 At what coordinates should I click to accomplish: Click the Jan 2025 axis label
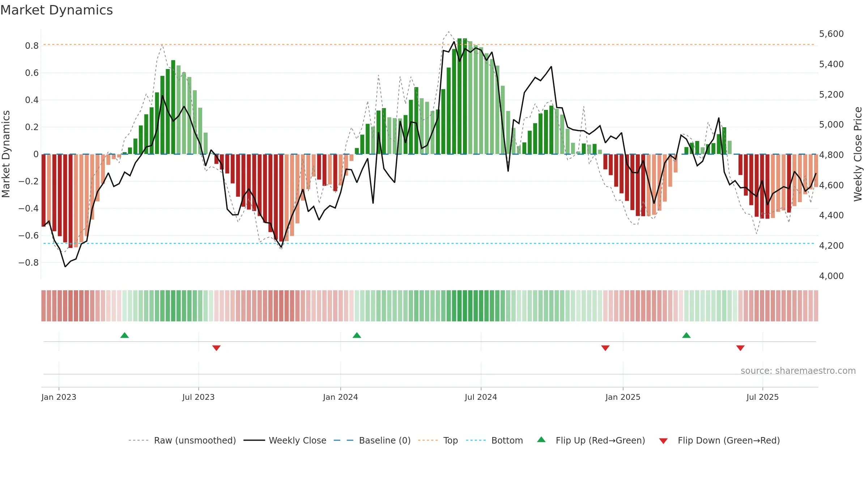point(623,397)
